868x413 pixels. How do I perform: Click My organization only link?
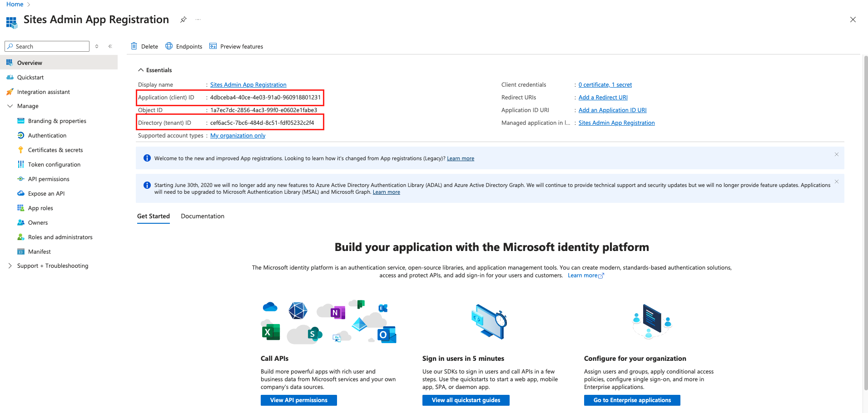coord(238,135)
